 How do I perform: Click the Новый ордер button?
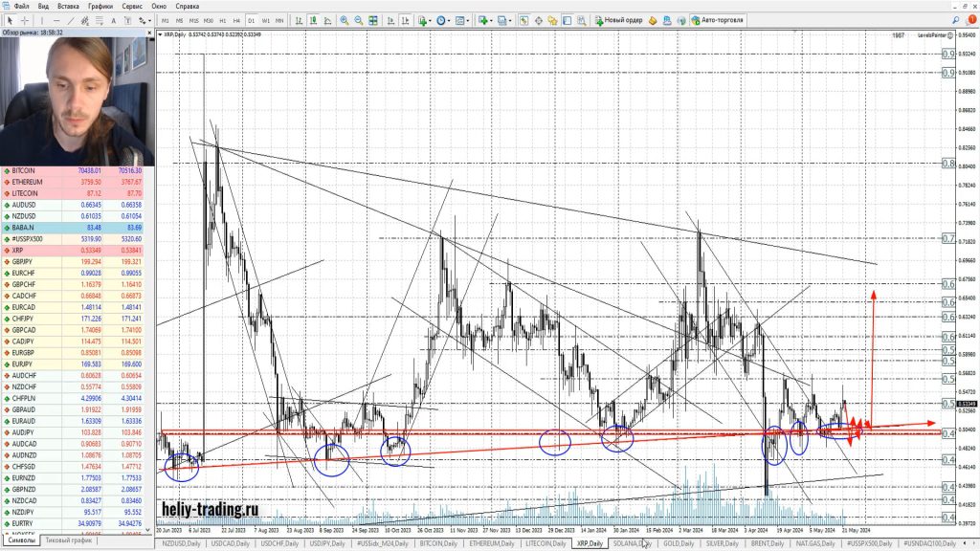pos(618,20)
